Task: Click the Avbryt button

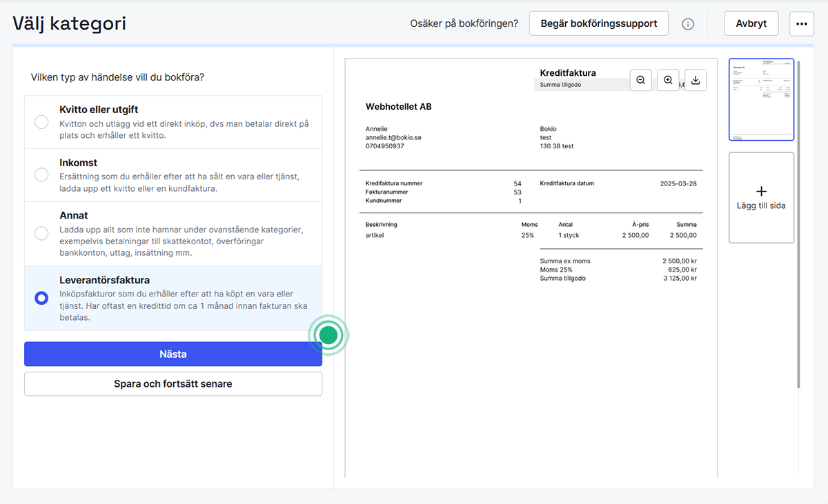Action: point(751,23)
